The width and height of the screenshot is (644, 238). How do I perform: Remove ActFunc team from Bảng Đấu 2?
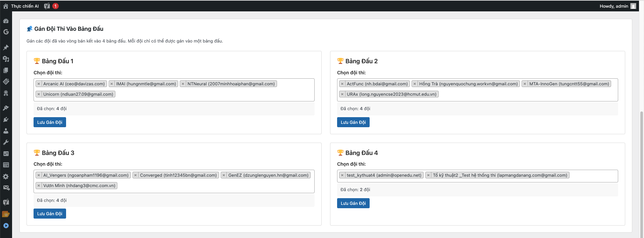tap(342, 84)
